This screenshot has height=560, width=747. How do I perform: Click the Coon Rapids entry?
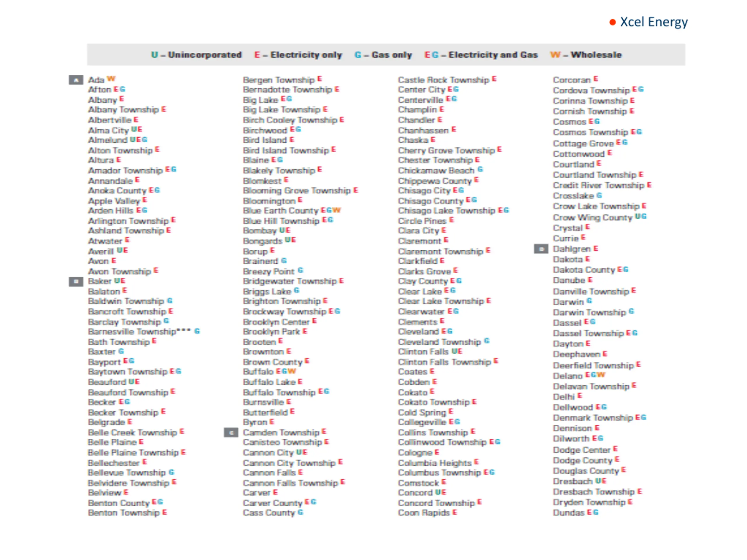pyautogui.click(x=424, y=512)
